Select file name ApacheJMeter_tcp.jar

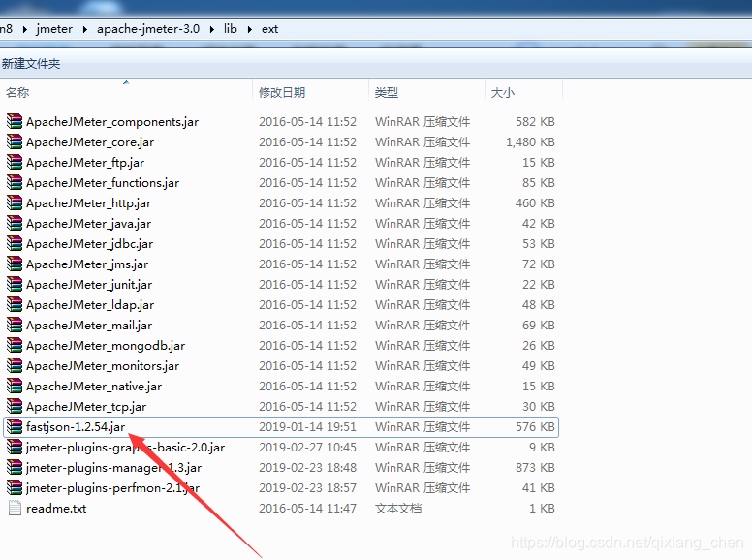86,407
